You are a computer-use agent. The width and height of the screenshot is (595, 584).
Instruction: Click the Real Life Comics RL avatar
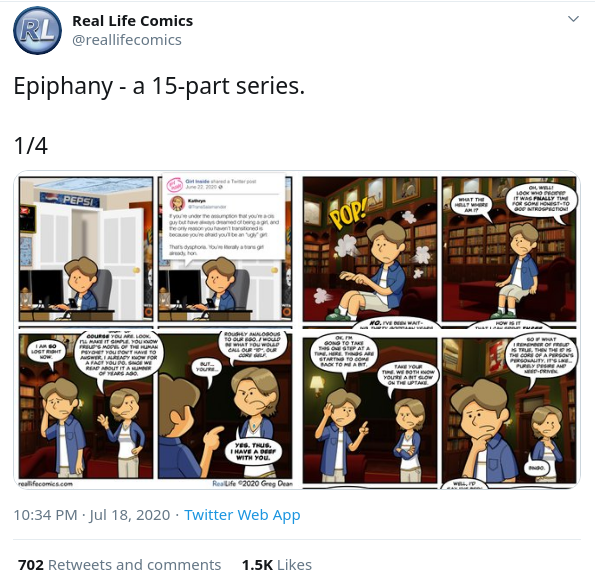[37, 30]
